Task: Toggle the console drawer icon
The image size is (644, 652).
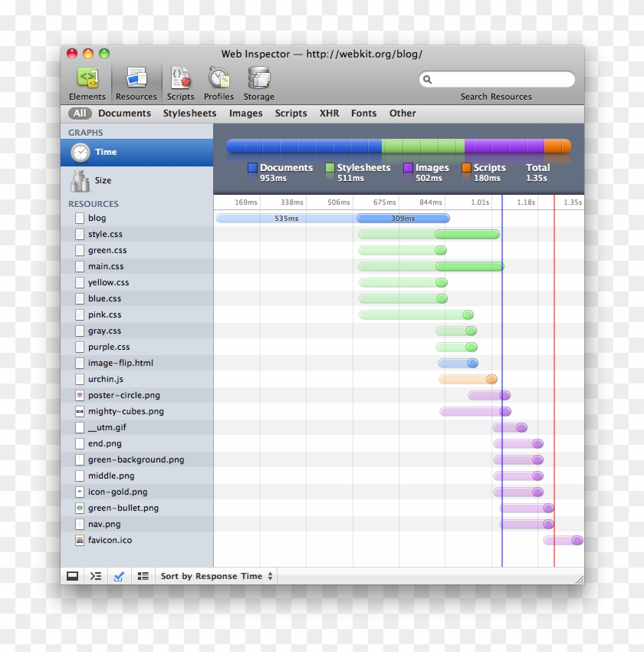Action: point(73,576)
